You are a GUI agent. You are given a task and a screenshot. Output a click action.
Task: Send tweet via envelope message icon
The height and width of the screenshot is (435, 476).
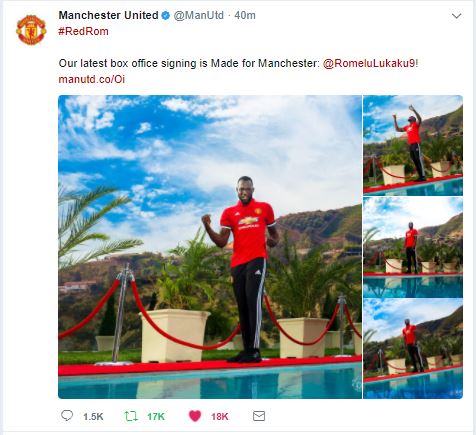point(259,416)
